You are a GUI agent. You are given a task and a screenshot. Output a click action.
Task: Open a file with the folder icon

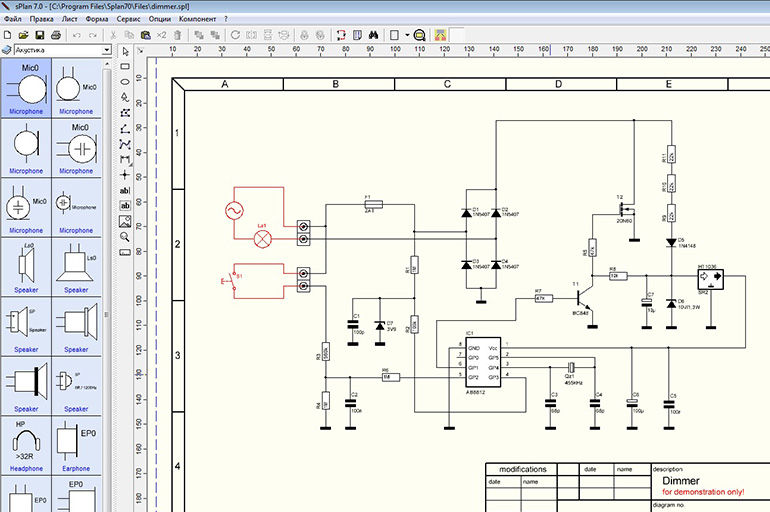point(23,35)
